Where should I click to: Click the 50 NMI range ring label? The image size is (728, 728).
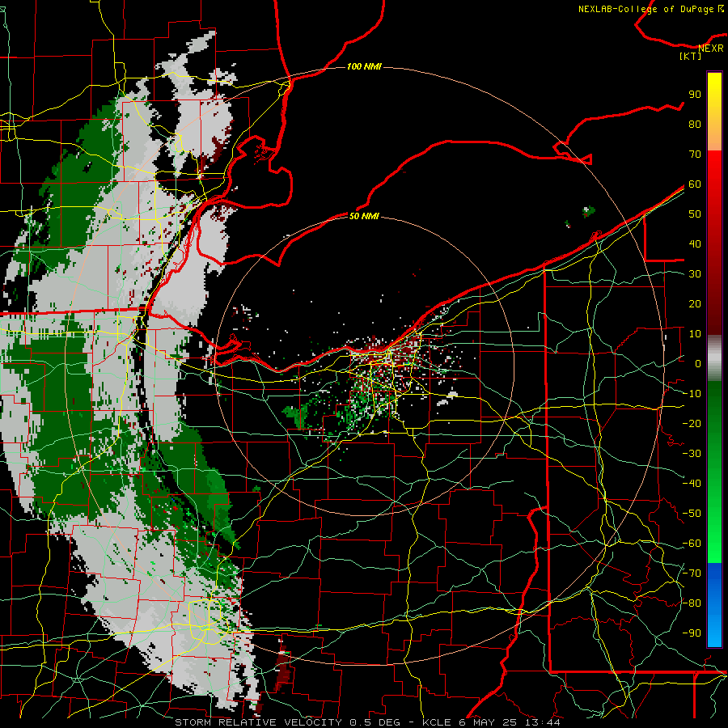[x=364, y=216]
